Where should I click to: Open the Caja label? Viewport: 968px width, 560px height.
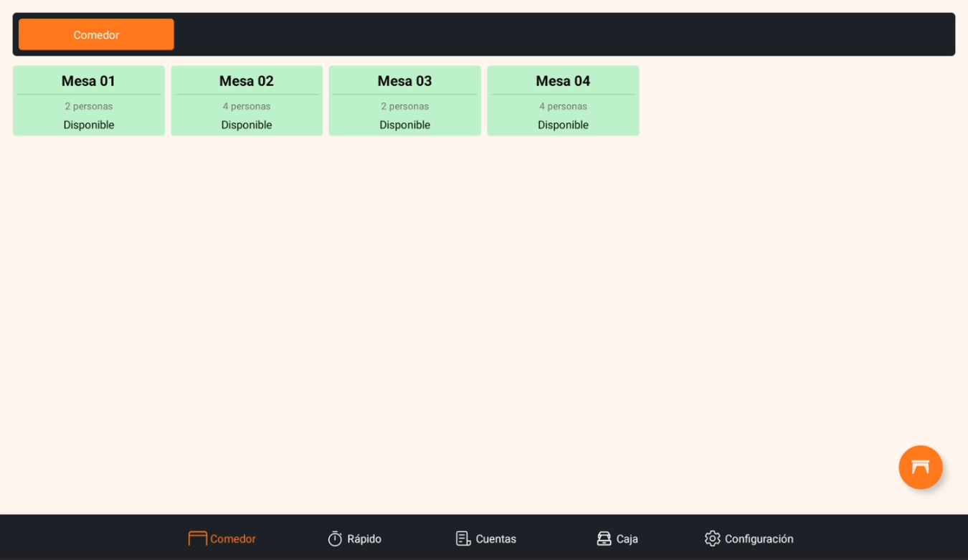[627, 539]
